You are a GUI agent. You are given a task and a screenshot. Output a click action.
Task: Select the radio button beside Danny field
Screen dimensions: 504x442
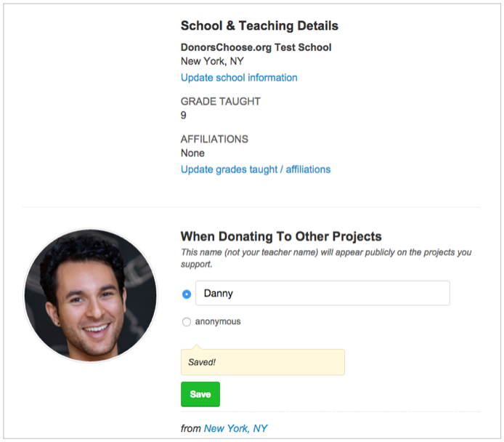coord(187,294)
